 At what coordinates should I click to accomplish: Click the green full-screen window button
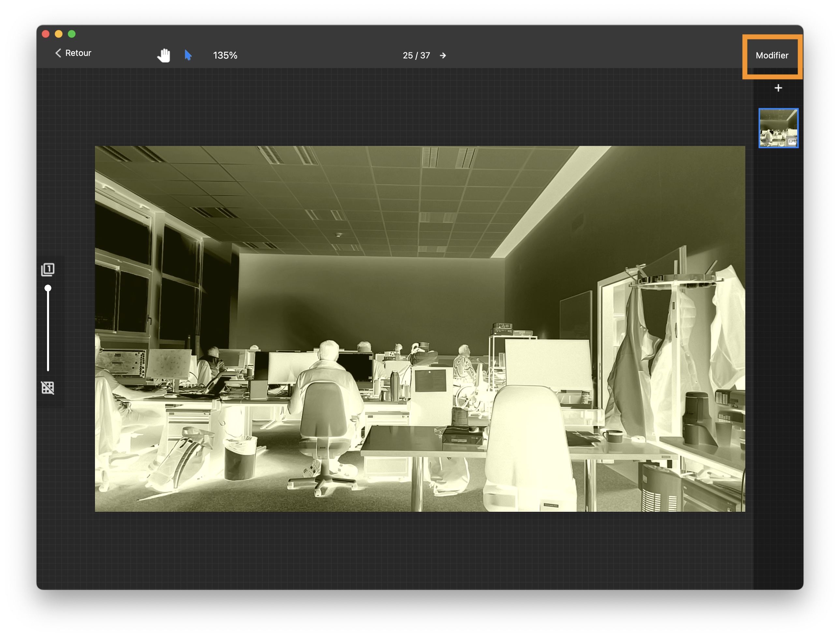72,34
